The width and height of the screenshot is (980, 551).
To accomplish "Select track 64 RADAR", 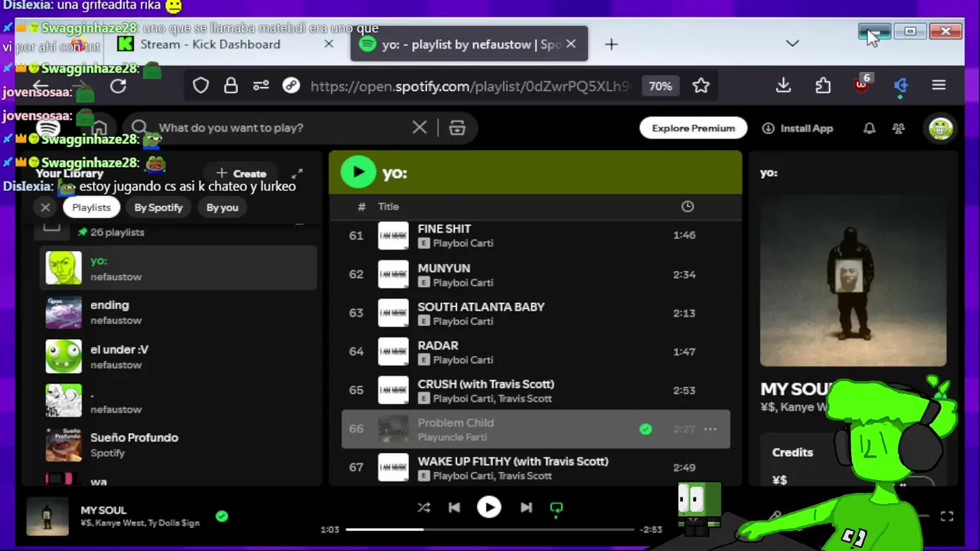I will pyautogui.click(x=535, y=351).
